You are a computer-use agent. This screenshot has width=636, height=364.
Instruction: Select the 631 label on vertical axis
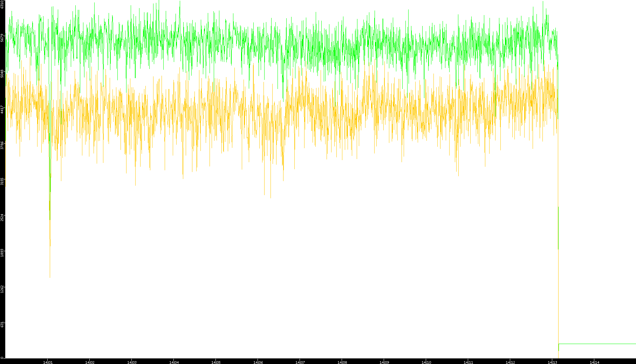[2, 324]
